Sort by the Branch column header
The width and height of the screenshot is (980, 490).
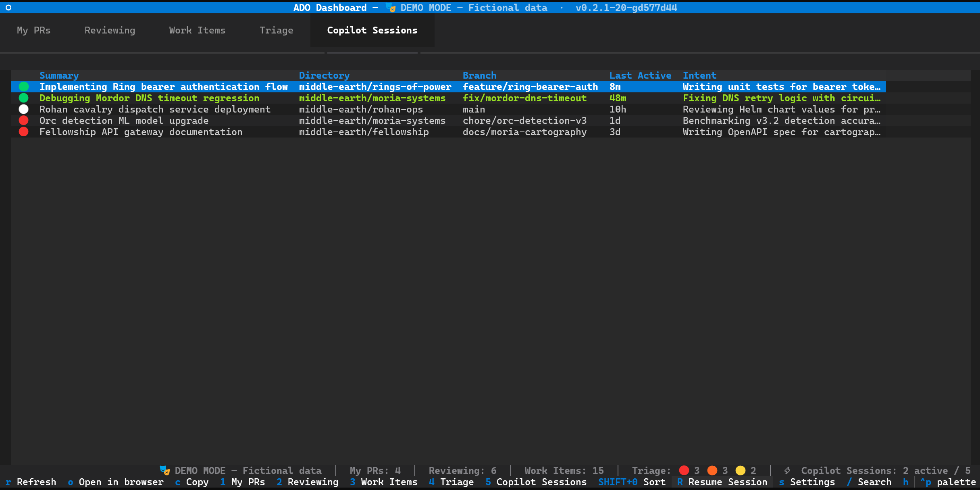480,75
